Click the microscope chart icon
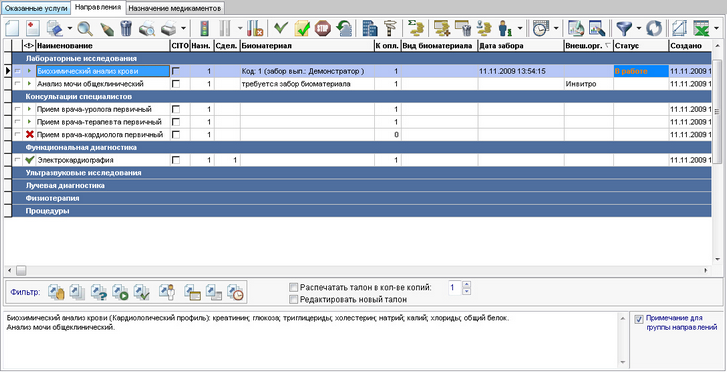The width and height of the screenshot is (727, 372). (575, 29)
